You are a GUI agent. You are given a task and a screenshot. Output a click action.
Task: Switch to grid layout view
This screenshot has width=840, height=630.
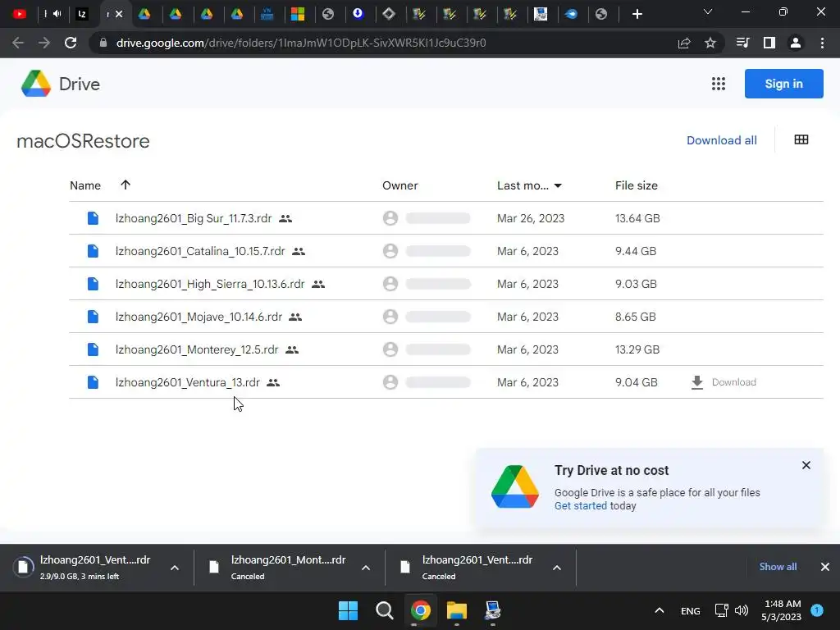coord(801,139)
